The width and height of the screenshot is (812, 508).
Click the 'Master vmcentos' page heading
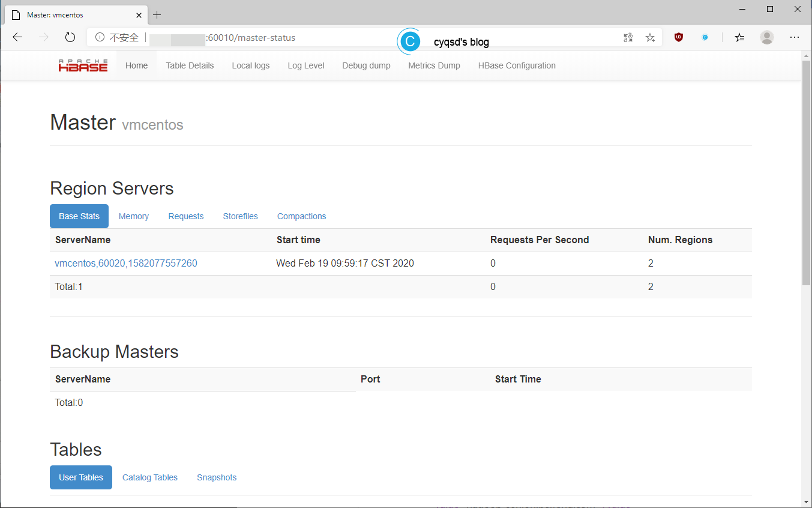(x=116, y=122)
